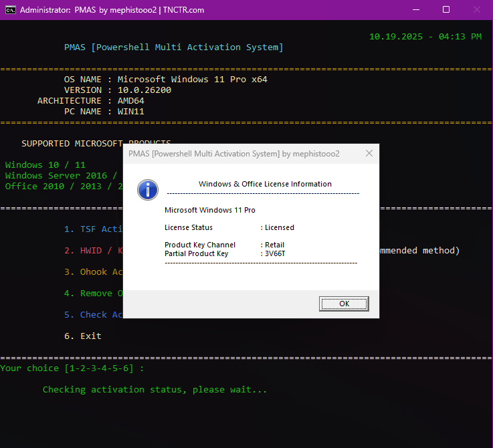This screenshot has width=493, height=448.
Task: Click 'SUPPORTED MICROSOFT' heading in console
Action: [x=72, y=144]
